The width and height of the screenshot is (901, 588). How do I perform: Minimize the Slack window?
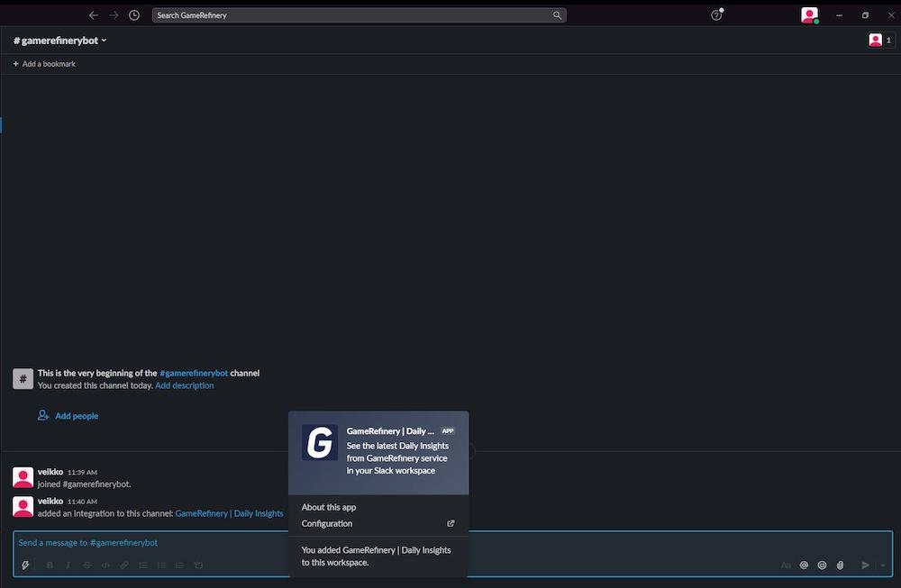(x=839, y=15)
